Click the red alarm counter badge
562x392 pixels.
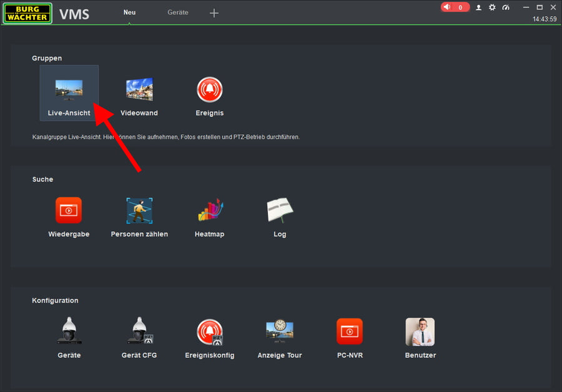(x=455, y=7)
